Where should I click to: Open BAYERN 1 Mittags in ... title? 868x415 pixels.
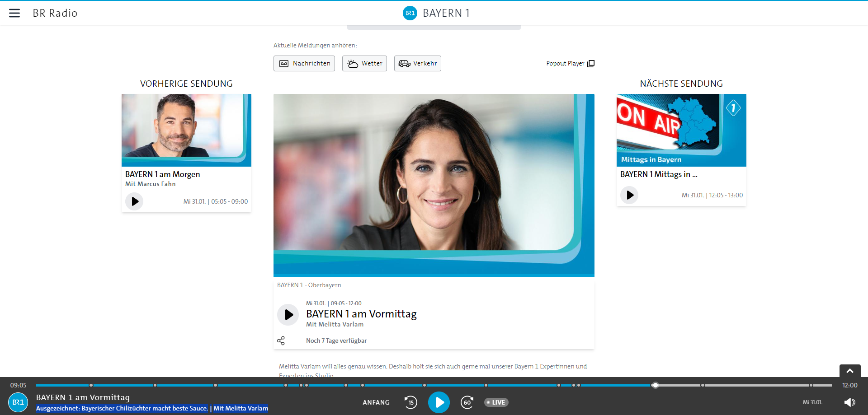pos(659,174)
